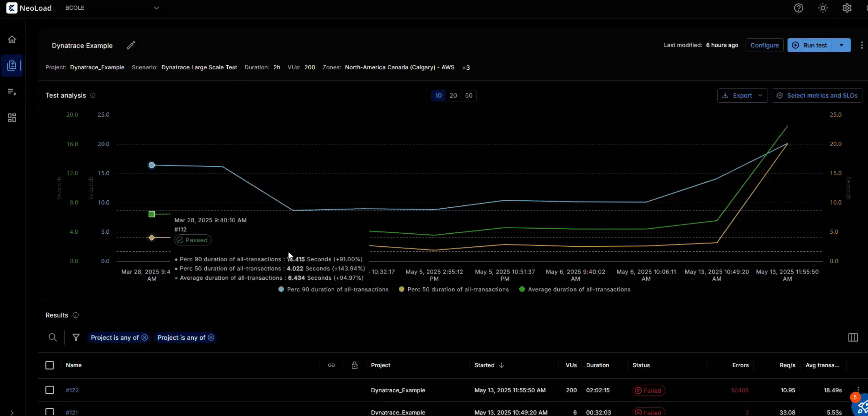Click Failed status badge for #122
The height and width of the screenshot is (416, 868).
pos(649,390)
